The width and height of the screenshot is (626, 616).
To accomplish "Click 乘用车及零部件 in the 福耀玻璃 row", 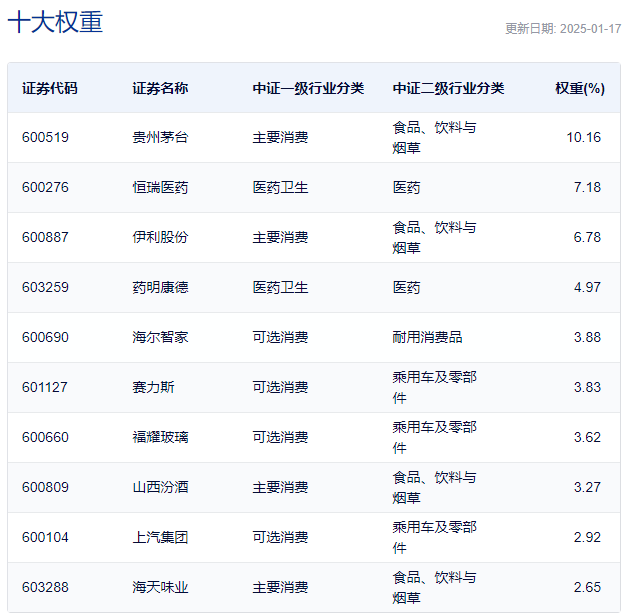I will (x=434, y=437).
